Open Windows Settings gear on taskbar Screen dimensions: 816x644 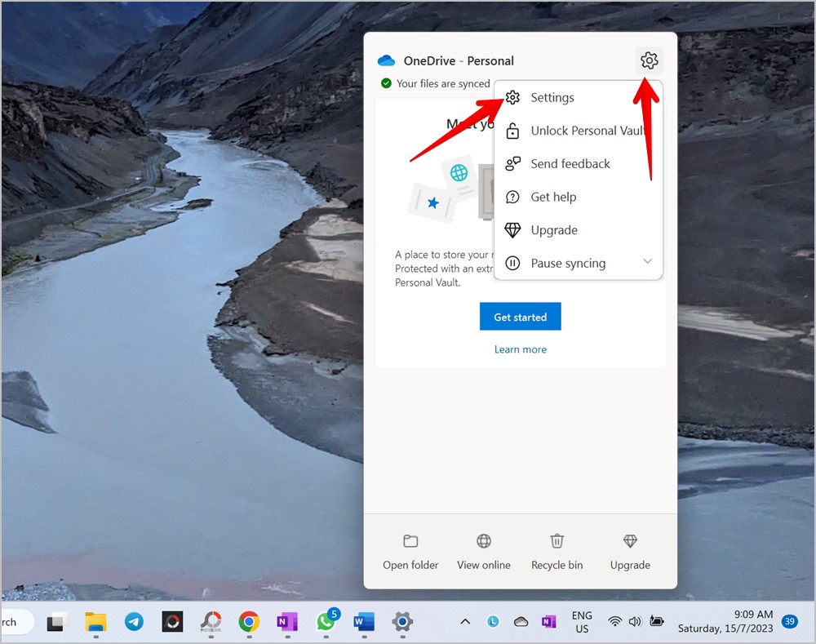point(403,622)
